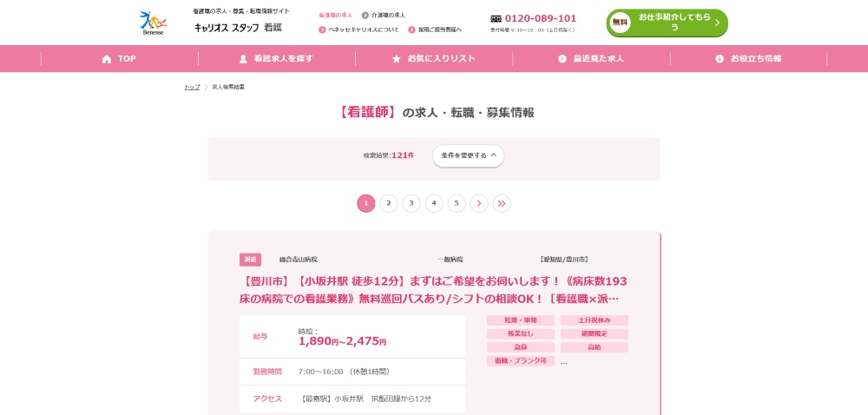Click last page double-arrow in pagination
868x415 pixels.
(x=502, y=204)
